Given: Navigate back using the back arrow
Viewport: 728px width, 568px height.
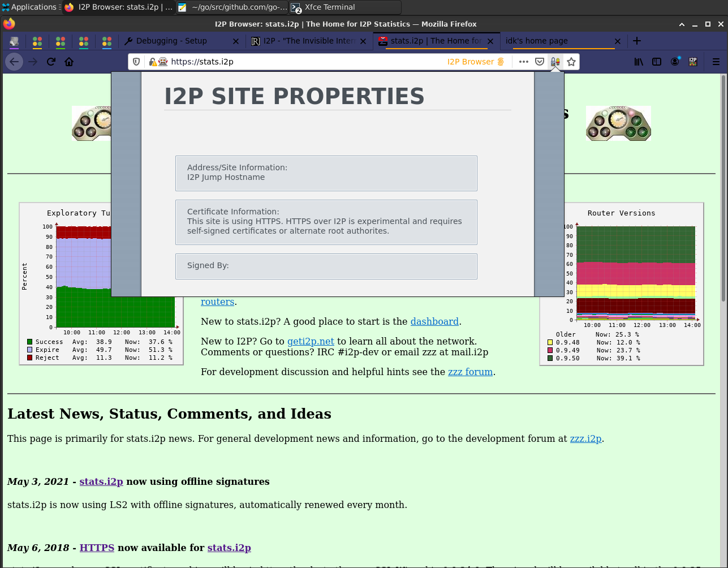Looking at the screenshot, I should point(14,61).
